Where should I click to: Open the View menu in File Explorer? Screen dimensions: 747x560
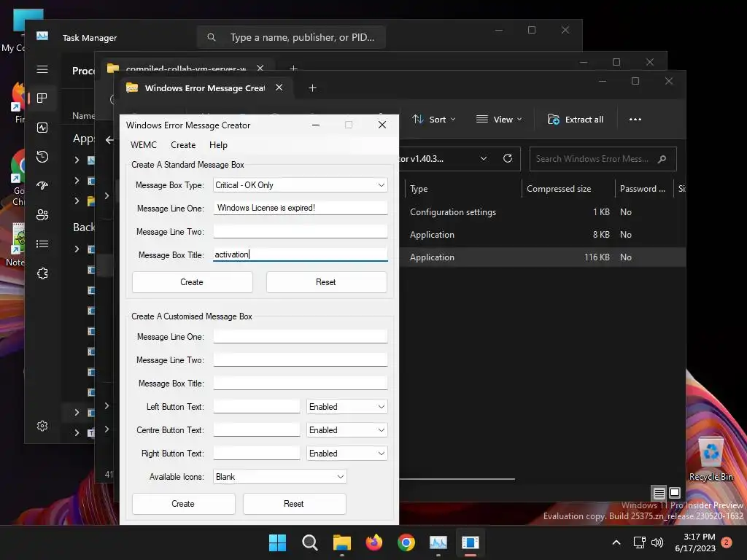pos(499,120)
